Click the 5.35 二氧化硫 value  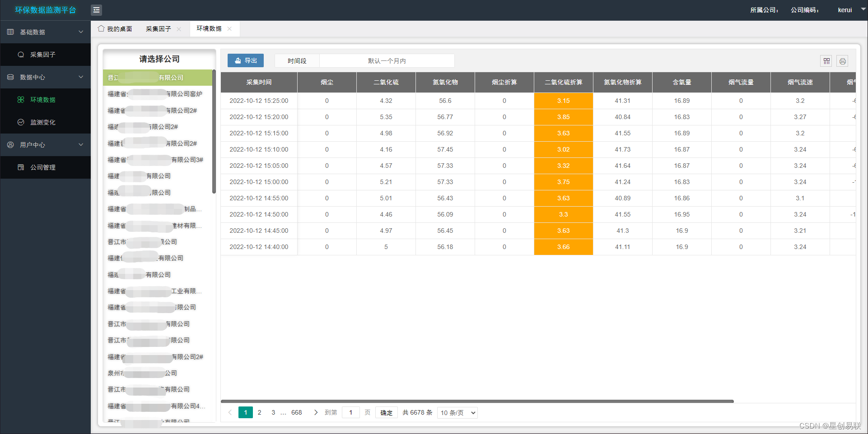386,117
